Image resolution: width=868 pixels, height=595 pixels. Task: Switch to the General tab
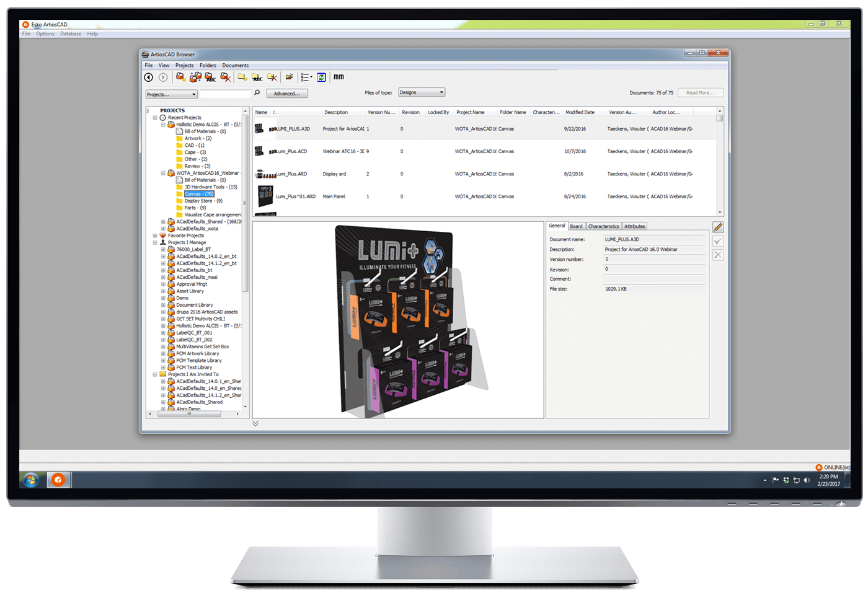(x=557, y=226)
